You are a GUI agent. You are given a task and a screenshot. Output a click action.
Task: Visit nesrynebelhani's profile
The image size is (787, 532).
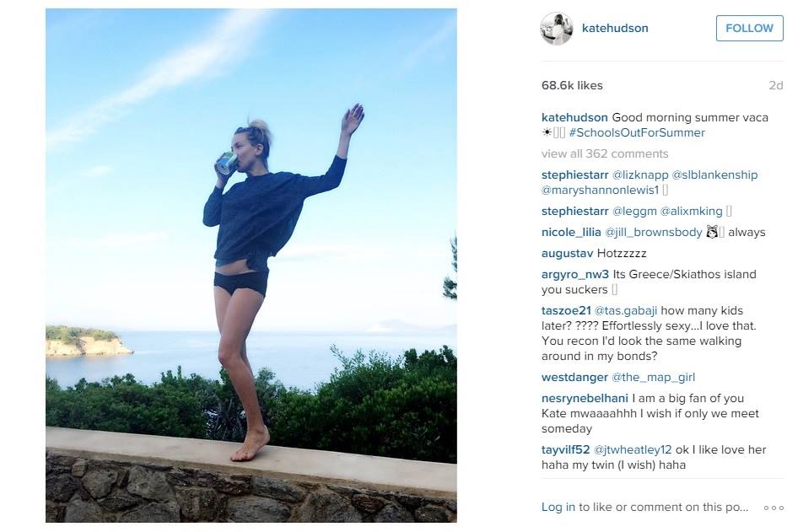tap(585, 399)
